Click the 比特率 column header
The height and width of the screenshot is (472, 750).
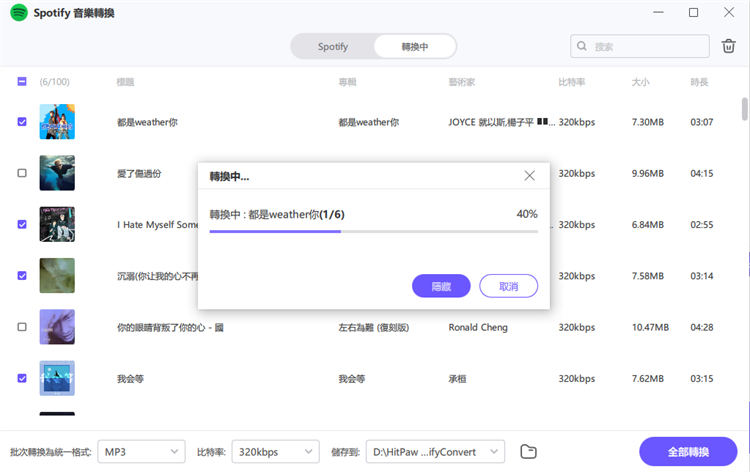tap(572, 82)
